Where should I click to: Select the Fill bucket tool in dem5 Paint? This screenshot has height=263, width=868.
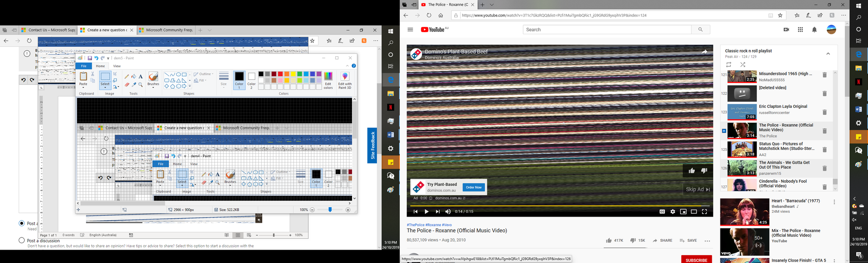click(134, 77)
